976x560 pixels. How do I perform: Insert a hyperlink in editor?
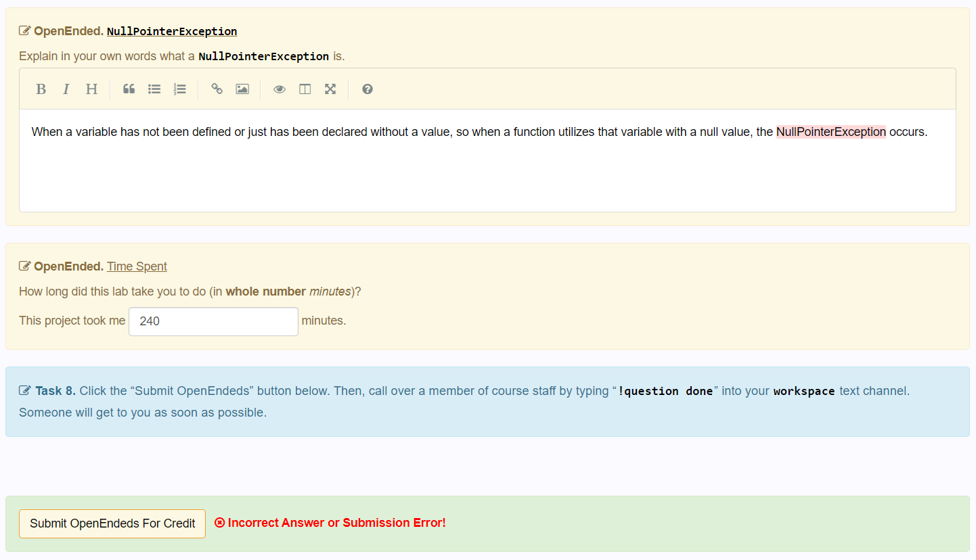(217, 89)
